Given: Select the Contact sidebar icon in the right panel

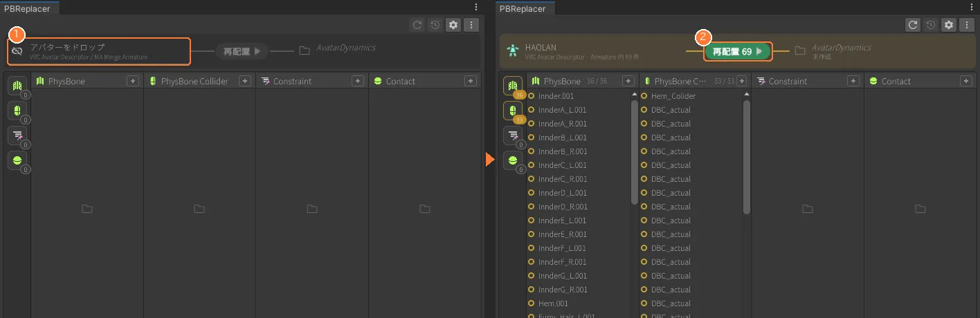Looking at the screenshot, I should pyautogui.click(x=513, y=160).
